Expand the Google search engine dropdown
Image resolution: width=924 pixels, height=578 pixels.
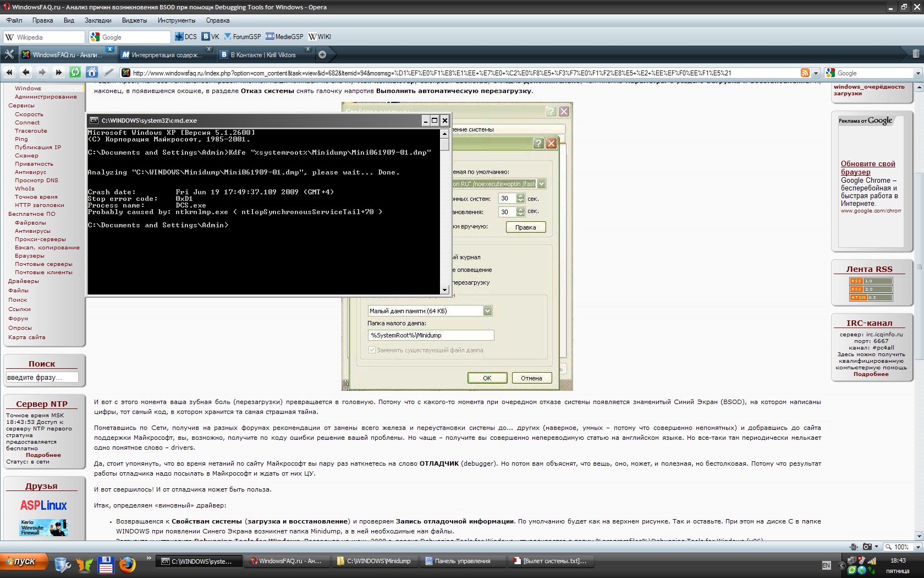click(x=917, y=73)
